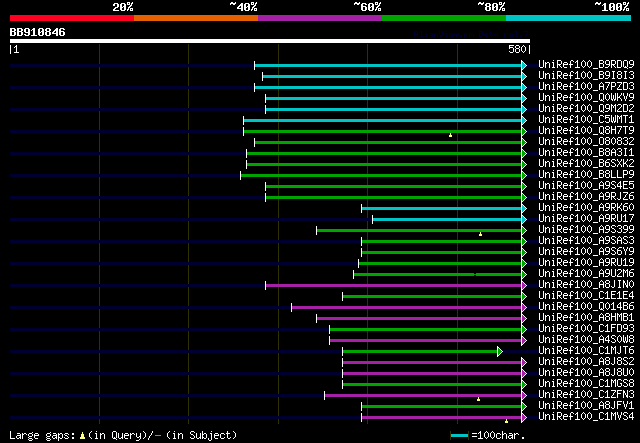Open the UniRef100_C1MGS8 label
Image resolution: width=640 pixels, height=443 pixels.
pyautogui.click(x=586, y=384)
